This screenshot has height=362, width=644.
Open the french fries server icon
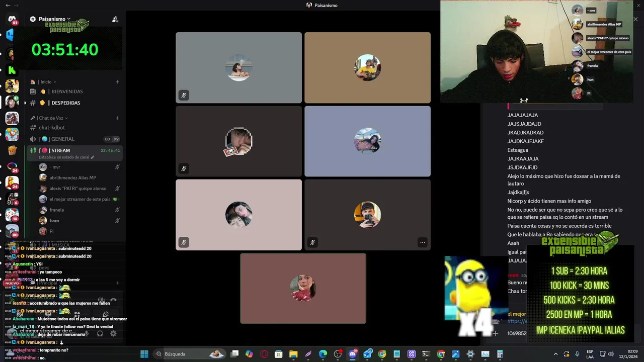pos(12,150)
